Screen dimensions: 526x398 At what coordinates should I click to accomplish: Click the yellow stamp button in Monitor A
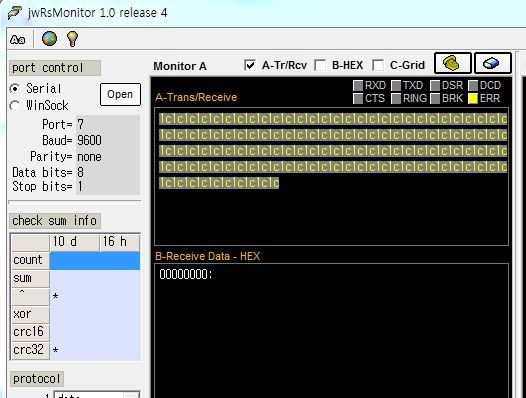point(453,63)
